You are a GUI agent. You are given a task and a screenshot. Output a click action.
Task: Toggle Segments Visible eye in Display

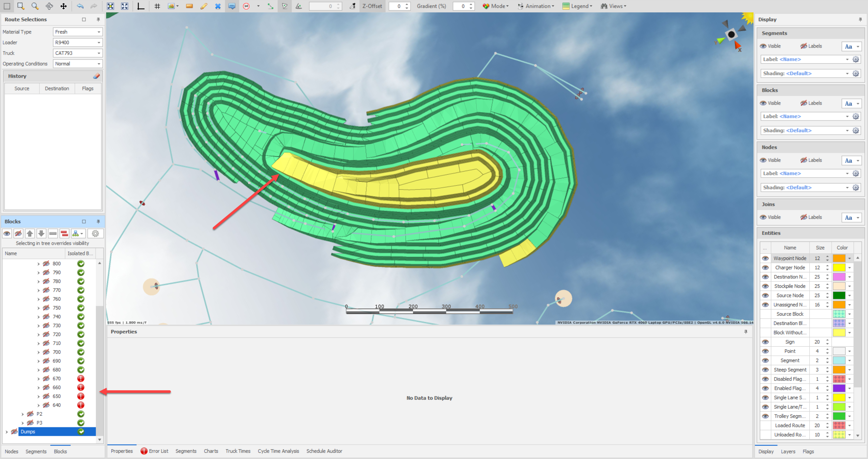tap(763, 46)
